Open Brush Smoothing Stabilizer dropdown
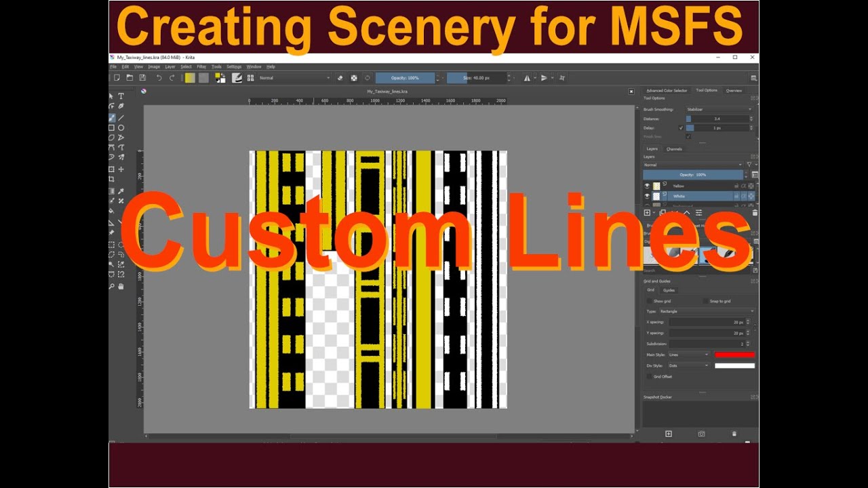 [x=719, y=109]
